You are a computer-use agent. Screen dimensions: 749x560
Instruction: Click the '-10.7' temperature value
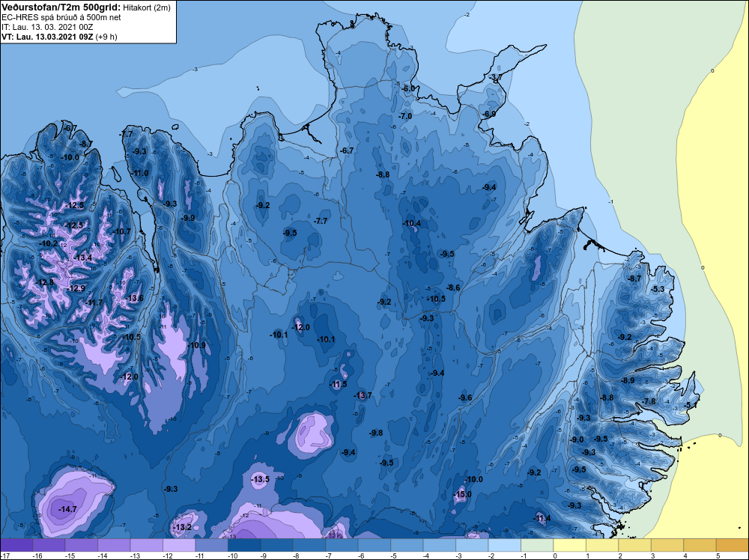tap(121, 231)
